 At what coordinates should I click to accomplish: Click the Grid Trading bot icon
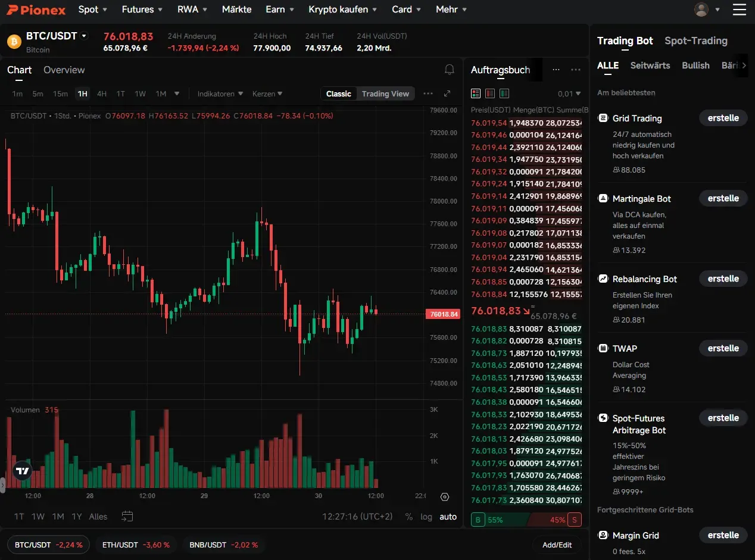point(603,118)
